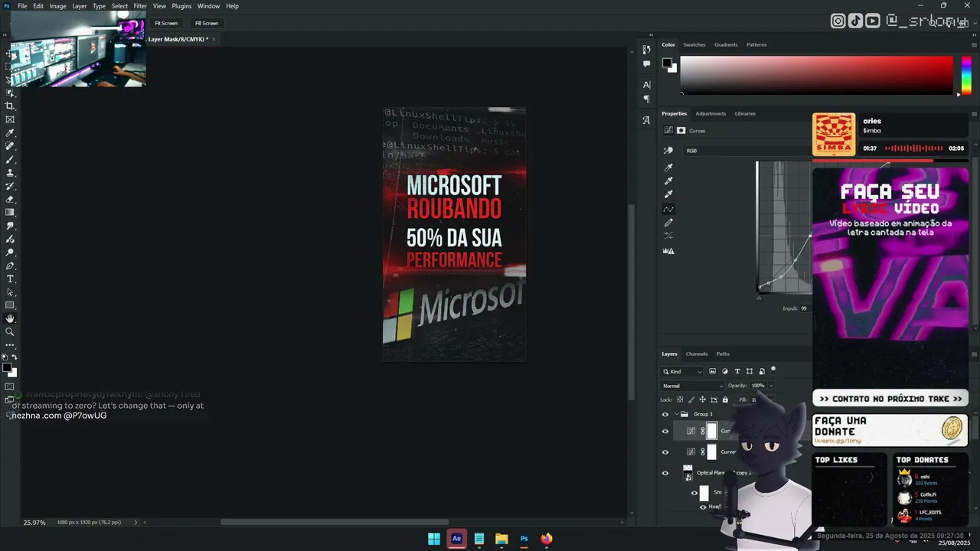Select the Rectangle shape tool
Viewport: 980px width, 551px height.
point(10,305)
